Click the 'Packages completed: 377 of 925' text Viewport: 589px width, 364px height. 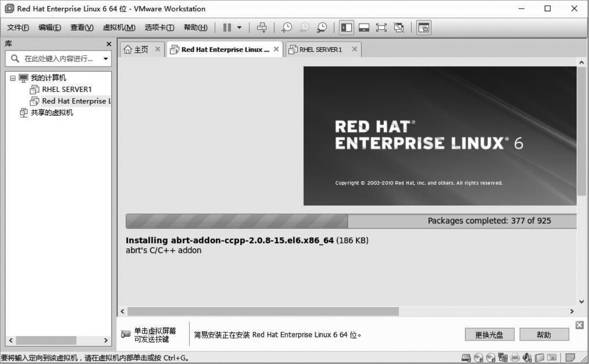[x=489, y=221]
